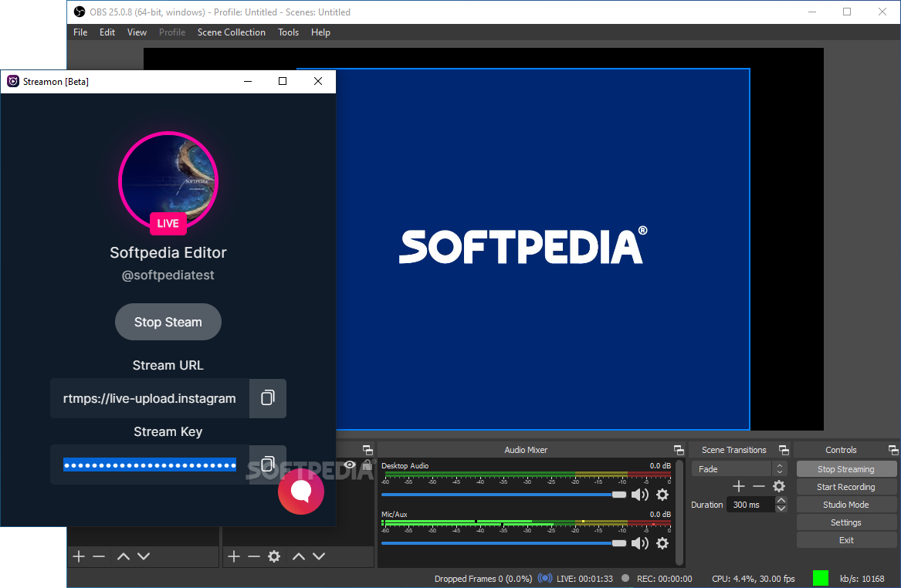Move scene down in list
The height and width of the screenshot is (588, 901).
(144, 556)
